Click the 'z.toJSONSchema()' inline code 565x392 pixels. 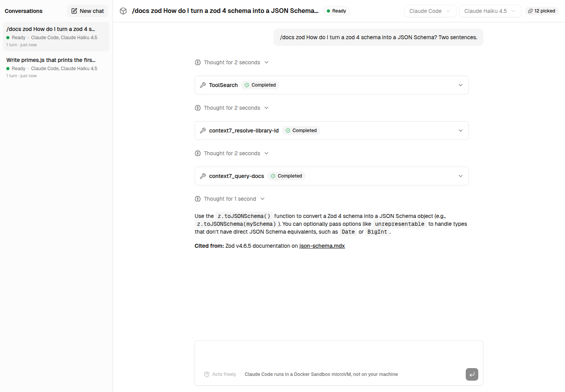(x=244, y=216)
